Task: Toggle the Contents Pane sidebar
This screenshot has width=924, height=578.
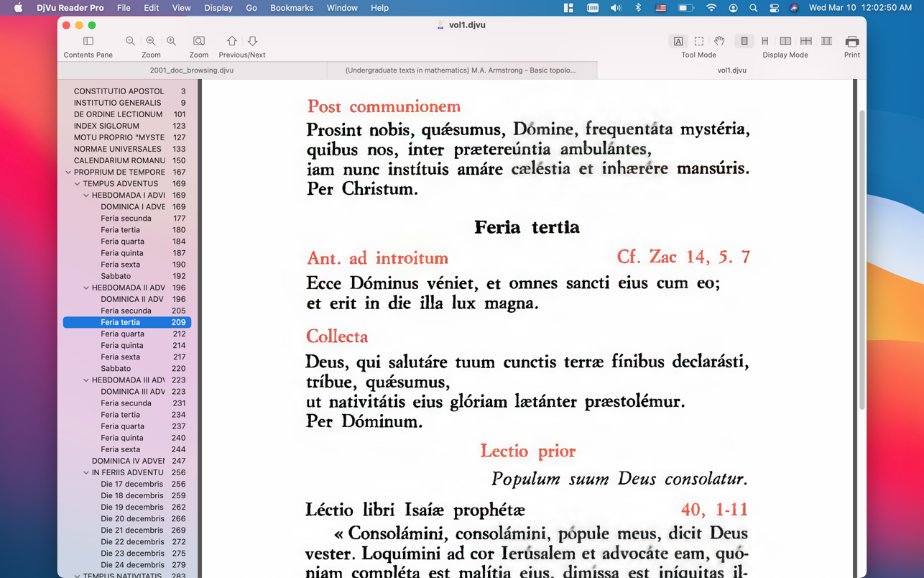Action: pyautogui.click(x=88, y=42)
